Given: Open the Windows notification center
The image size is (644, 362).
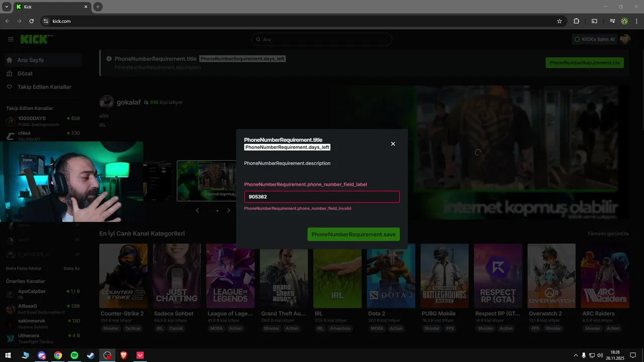Looking at the screenshot, I should coord(633,355).
